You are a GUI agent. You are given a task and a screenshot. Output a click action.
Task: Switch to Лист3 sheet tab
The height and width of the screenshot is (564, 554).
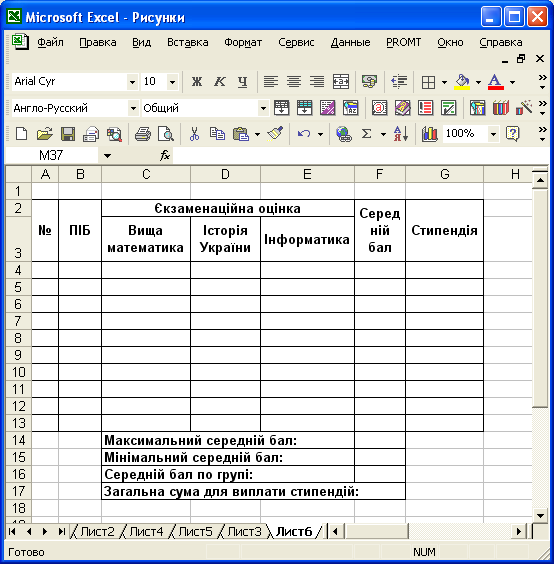click(244, 532)
